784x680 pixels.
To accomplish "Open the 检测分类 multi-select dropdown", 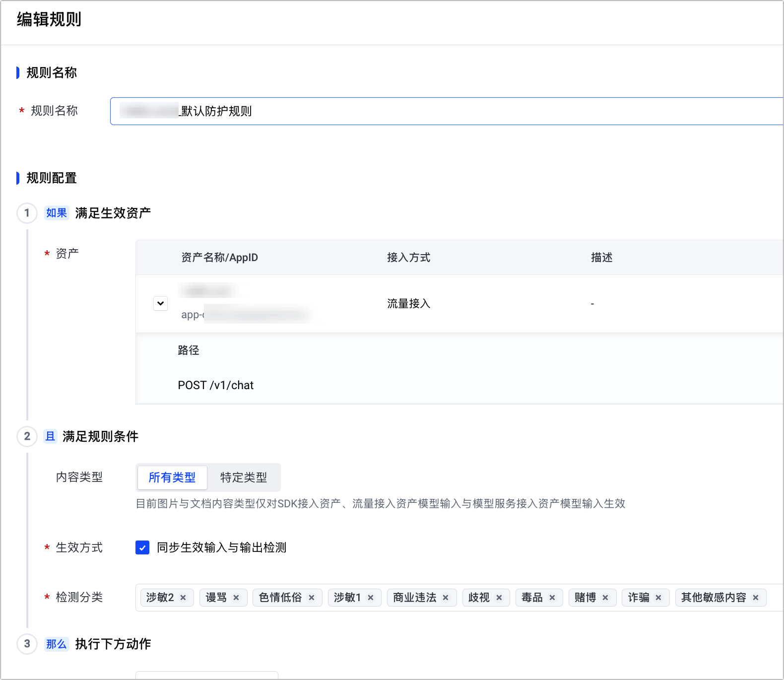I will (773, 598).
